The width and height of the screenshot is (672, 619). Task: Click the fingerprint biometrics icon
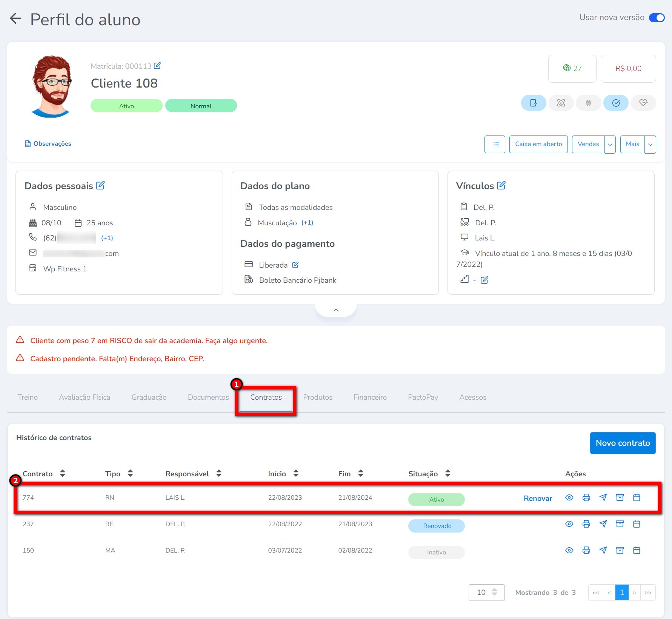tap(588, 103)
